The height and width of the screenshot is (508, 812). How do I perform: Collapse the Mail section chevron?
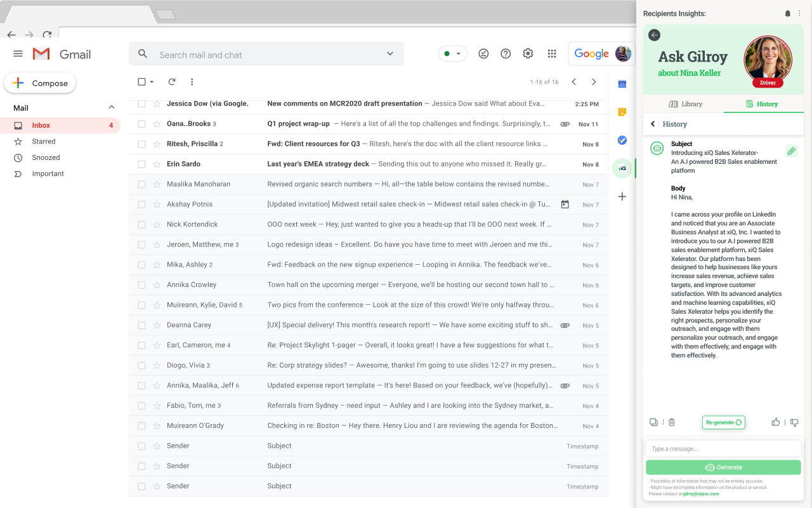112,108
